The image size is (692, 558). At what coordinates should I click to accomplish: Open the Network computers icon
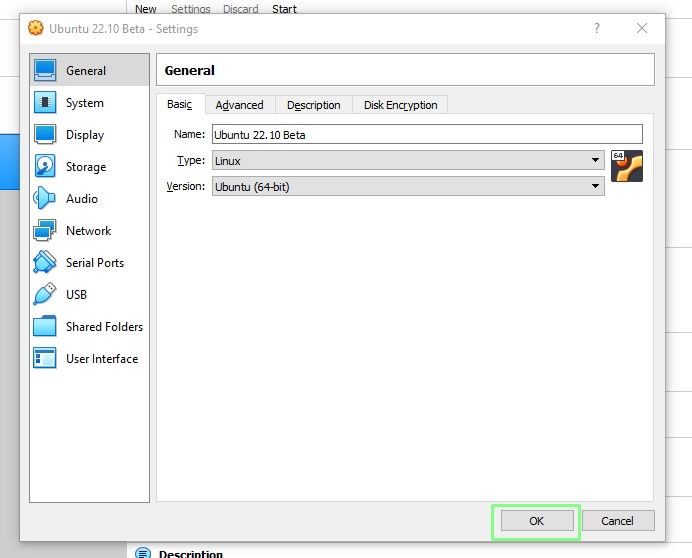[x=45, y=230]
